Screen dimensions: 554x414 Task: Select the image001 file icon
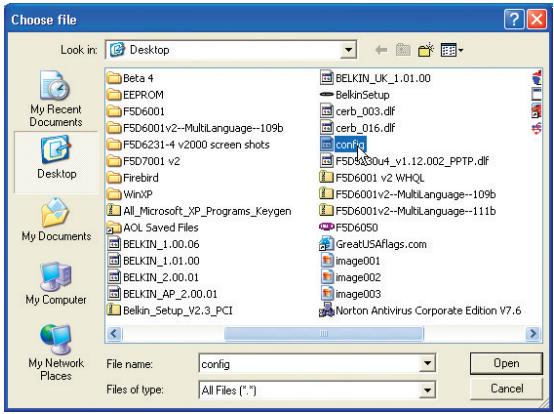(x=327, y=261)
